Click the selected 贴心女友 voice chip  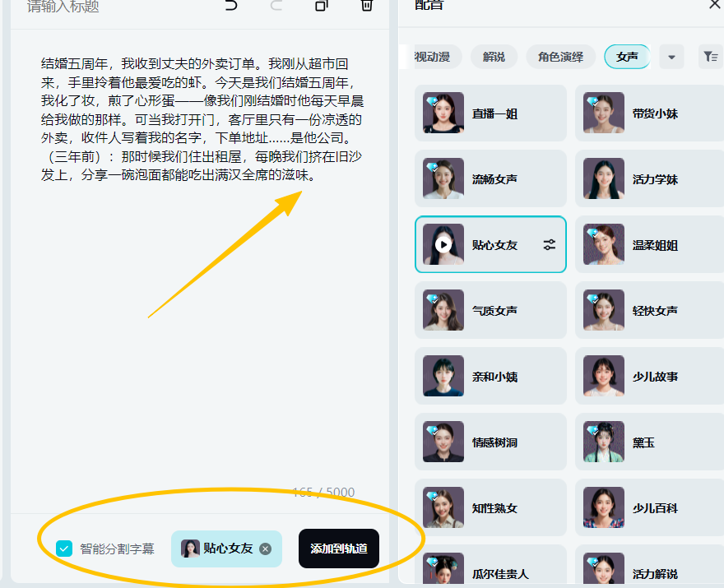(219, 549)
